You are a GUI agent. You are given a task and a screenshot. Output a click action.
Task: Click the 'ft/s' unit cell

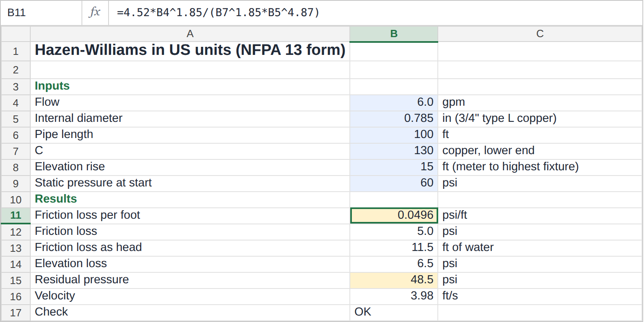coord(540,297)
